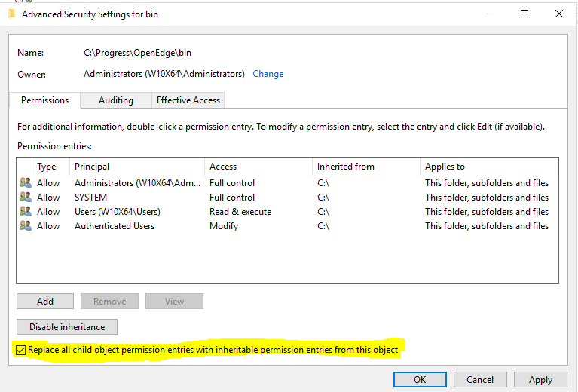
Task: Click Disable inheritance button
Action: pos(67,327)
